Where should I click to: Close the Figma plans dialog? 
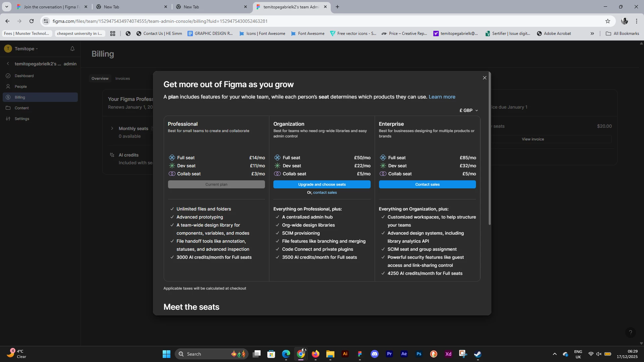(x=484, y=78)
